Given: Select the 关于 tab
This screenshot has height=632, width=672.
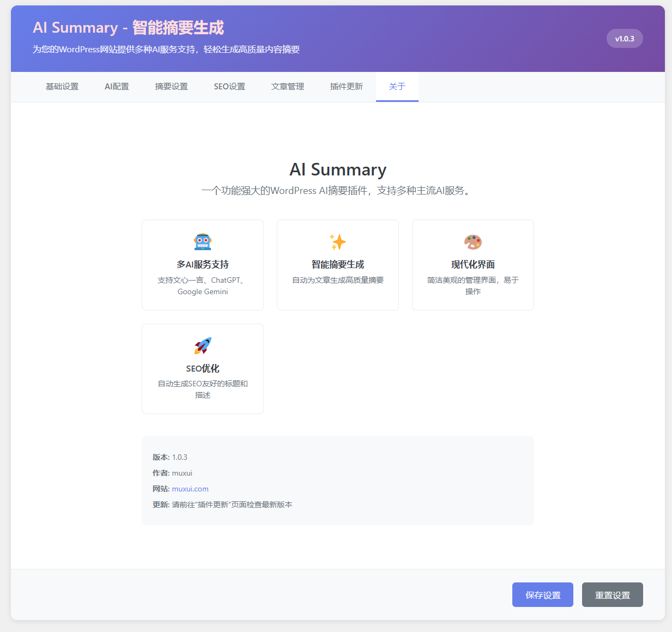Looking at the screenshot, I should pos(397,86).
